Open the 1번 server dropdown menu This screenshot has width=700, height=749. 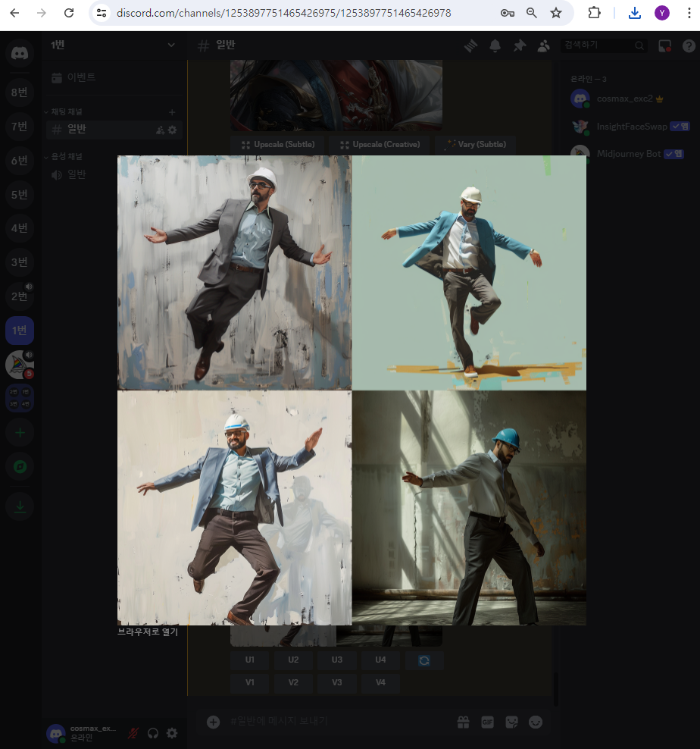114,45
